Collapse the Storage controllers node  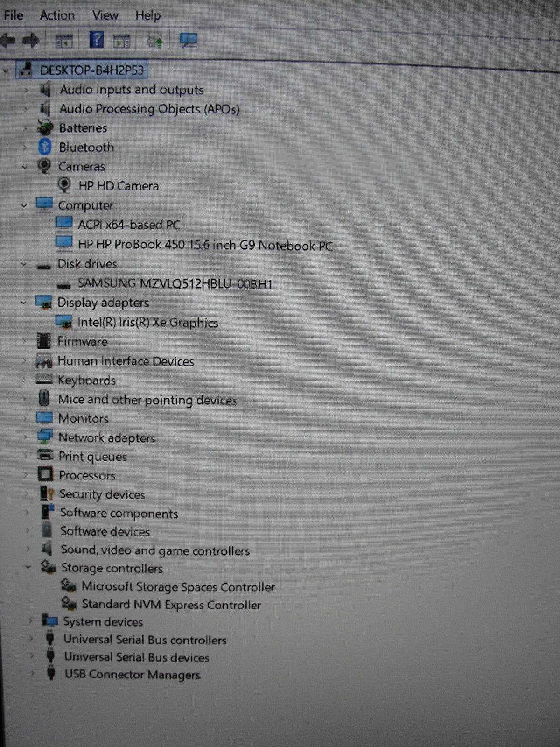(28, 567)
